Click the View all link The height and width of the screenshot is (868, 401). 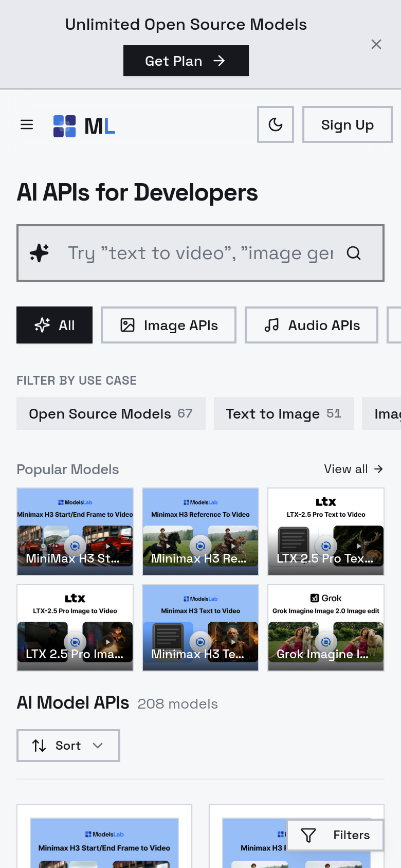pos(354,469)
